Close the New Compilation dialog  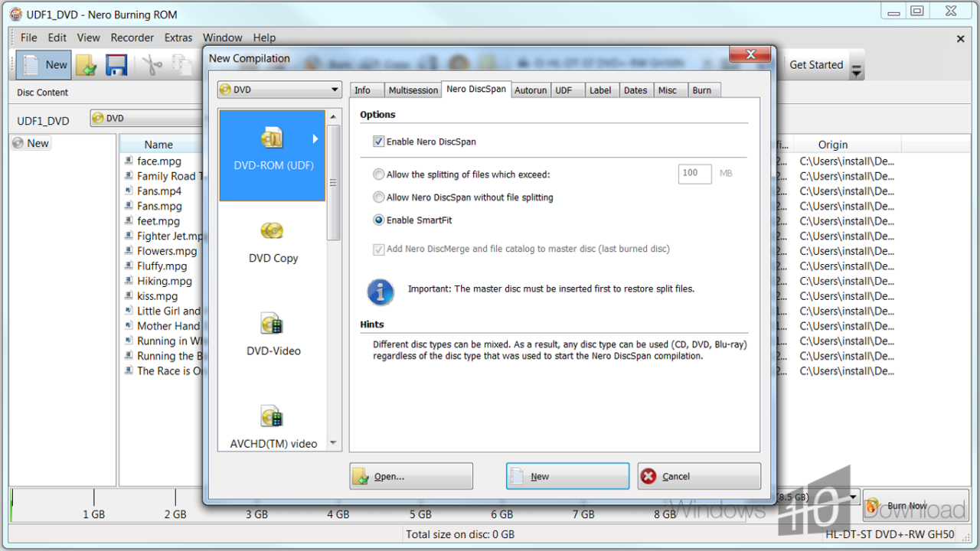750,54
